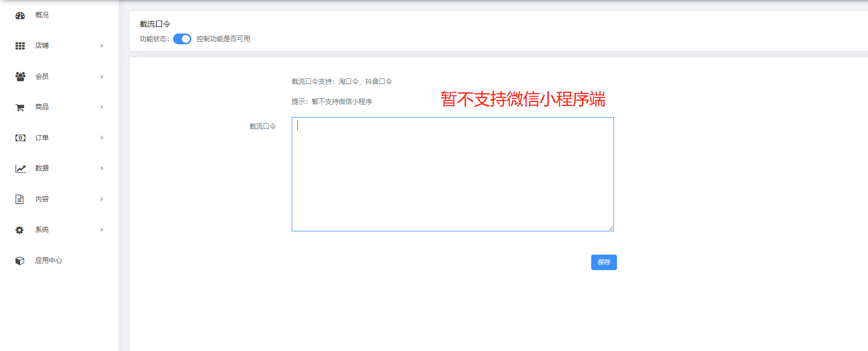868x351 pixels.
Task: Click the 概况 dashboard gauge icon
Action: [x=20, y=15]
